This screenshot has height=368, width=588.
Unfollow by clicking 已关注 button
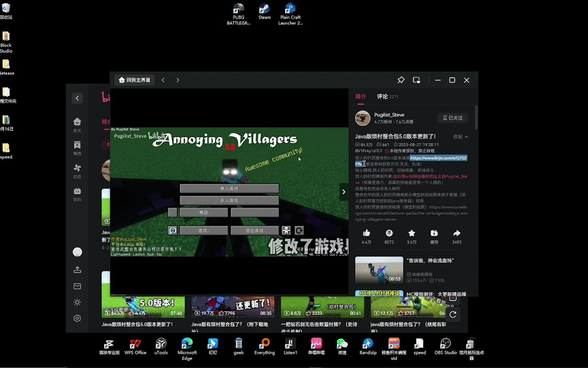453,118
